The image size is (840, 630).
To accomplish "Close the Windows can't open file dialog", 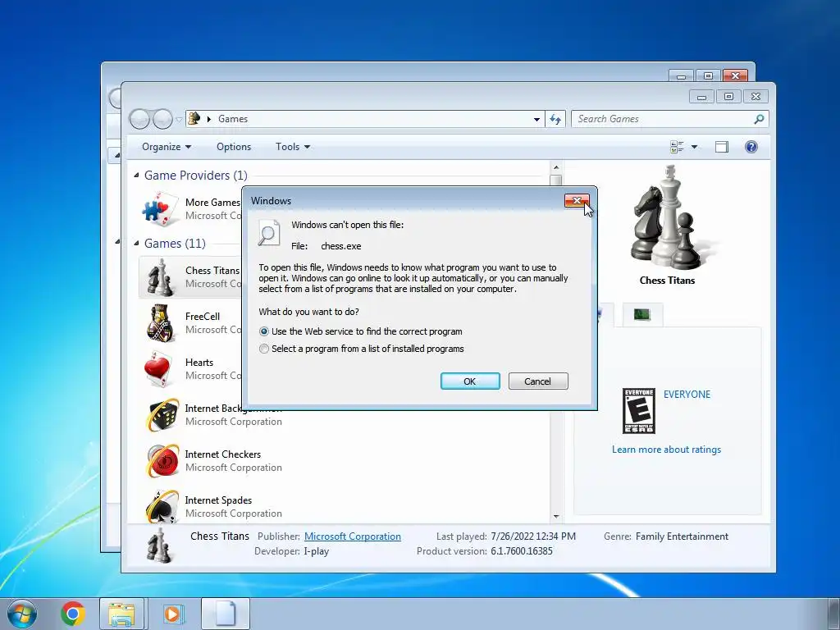I will 577,201.
